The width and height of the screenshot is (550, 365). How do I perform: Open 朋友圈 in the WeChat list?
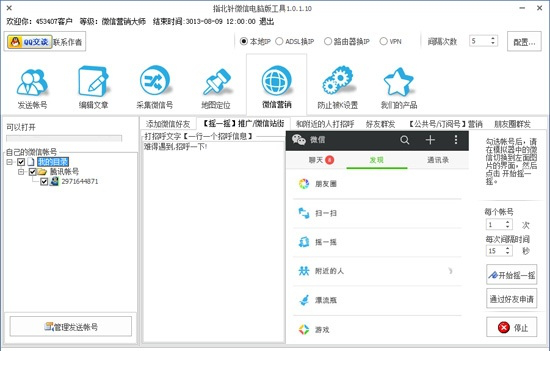377,184
